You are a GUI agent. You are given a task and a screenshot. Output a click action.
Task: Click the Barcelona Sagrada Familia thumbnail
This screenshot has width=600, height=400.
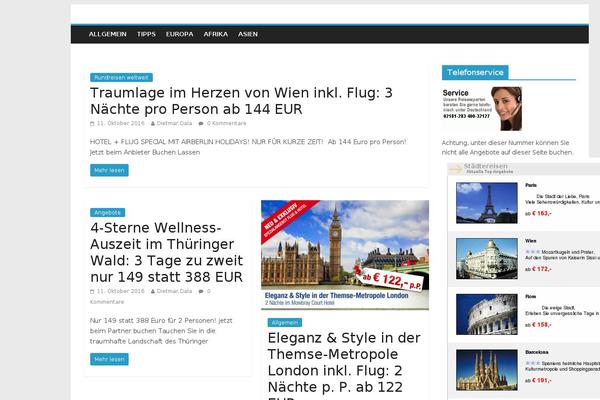tap(487, 370)
